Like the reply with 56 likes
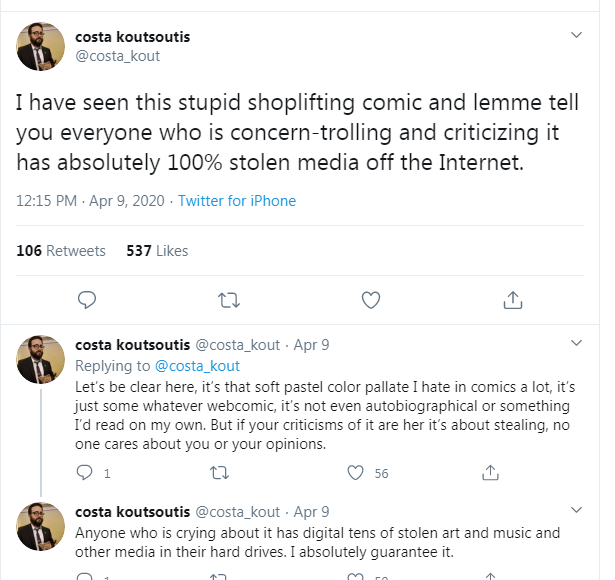 pyautogui.click(x=355, y=473)
